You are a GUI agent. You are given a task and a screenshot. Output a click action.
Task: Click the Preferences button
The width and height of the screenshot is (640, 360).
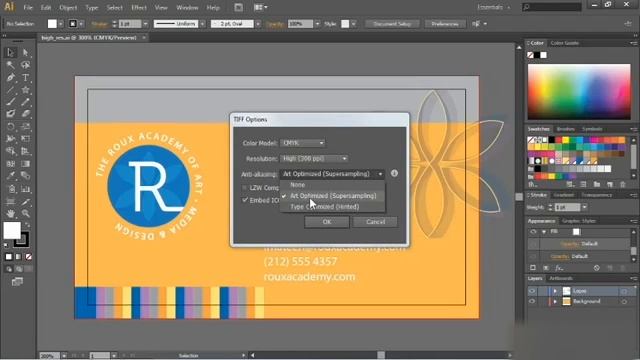pos(444,24)
